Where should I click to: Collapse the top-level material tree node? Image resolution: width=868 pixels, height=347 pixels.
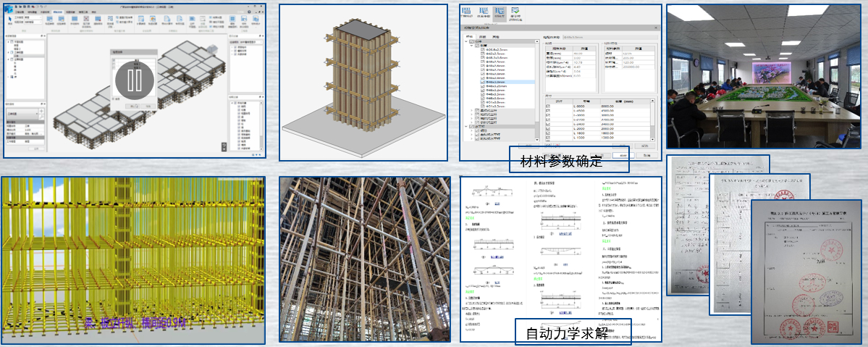(467, 43)
